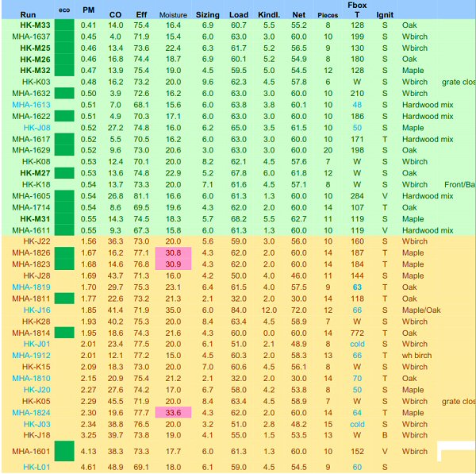Open the blue run link HK-J08
This screenshot has height=474, width=476.
pyautogui.click(x=36, y=128)
